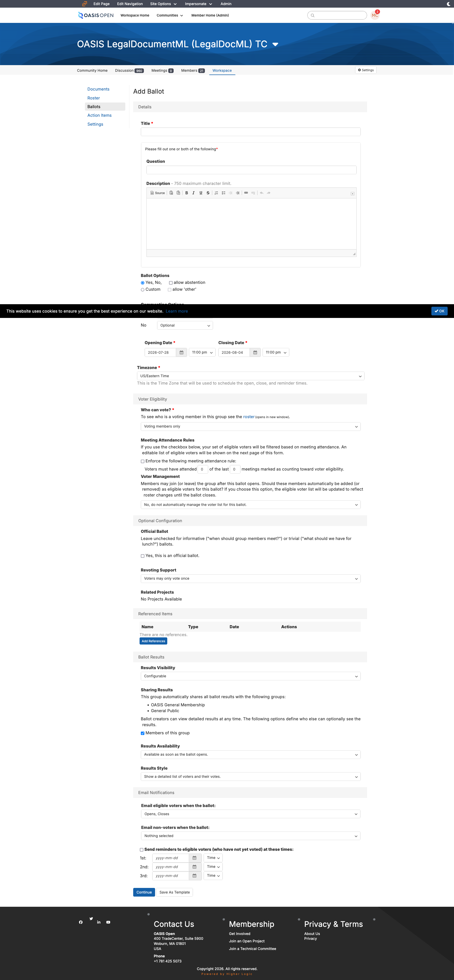
Task: Check Yes, this is an official ballot
Action: (143, 556)
